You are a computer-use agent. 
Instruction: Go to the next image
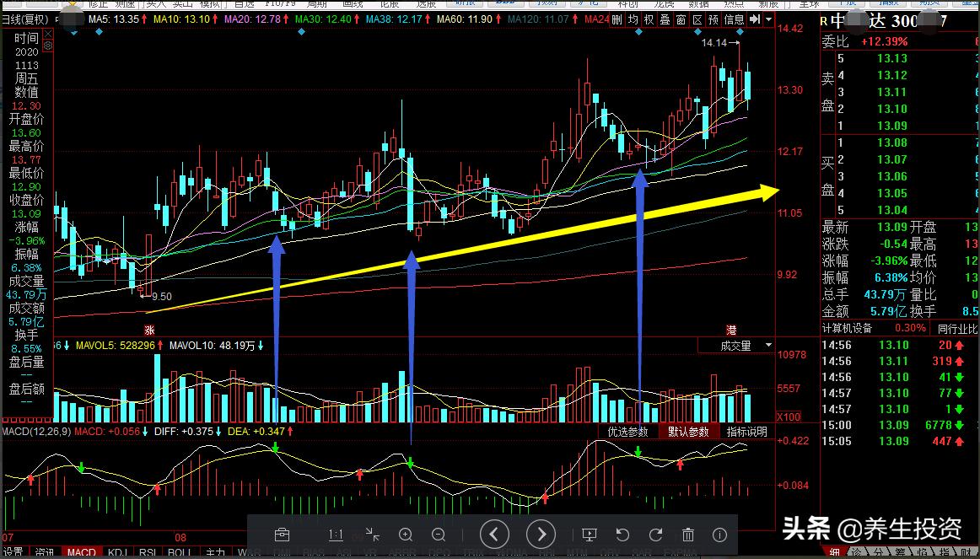[x=541, y=535]
